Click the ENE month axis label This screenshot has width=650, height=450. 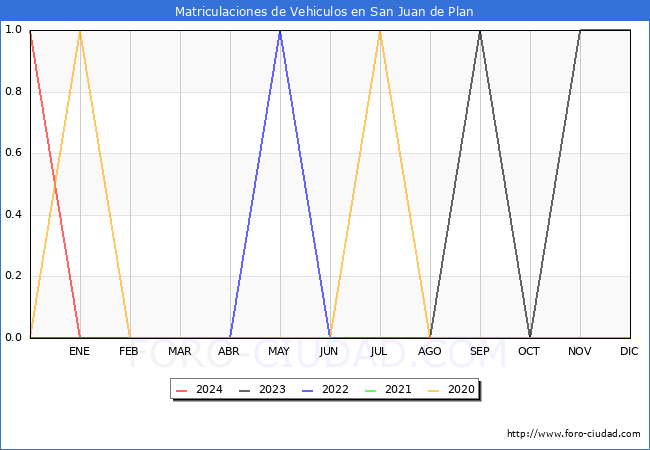(79, 351)
